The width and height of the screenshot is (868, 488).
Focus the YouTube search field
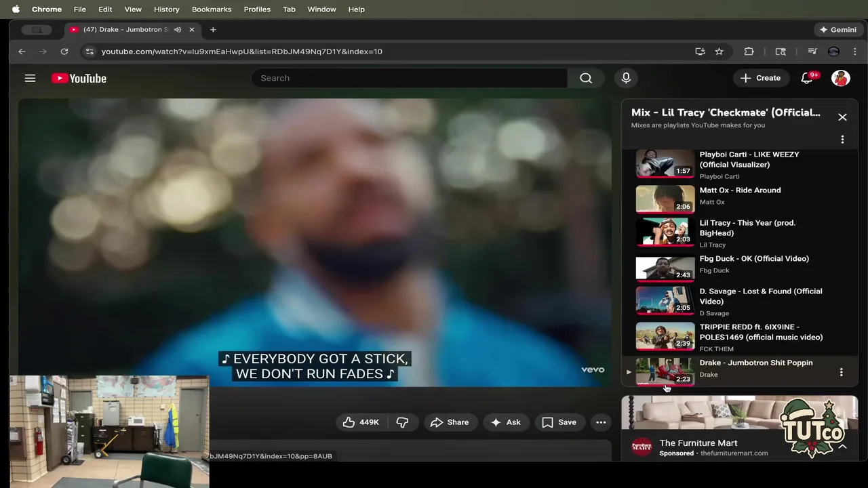pos(410,78)
